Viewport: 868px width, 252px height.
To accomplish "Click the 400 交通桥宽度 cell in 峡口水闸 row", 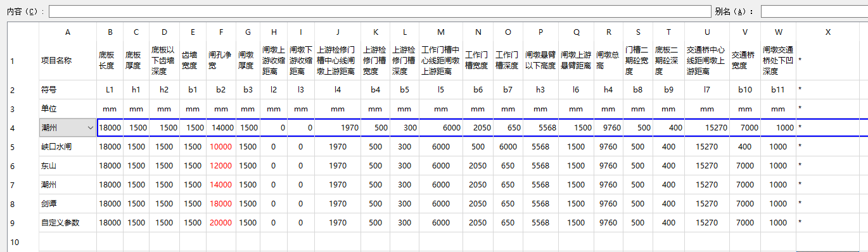I will coord(744,147).
